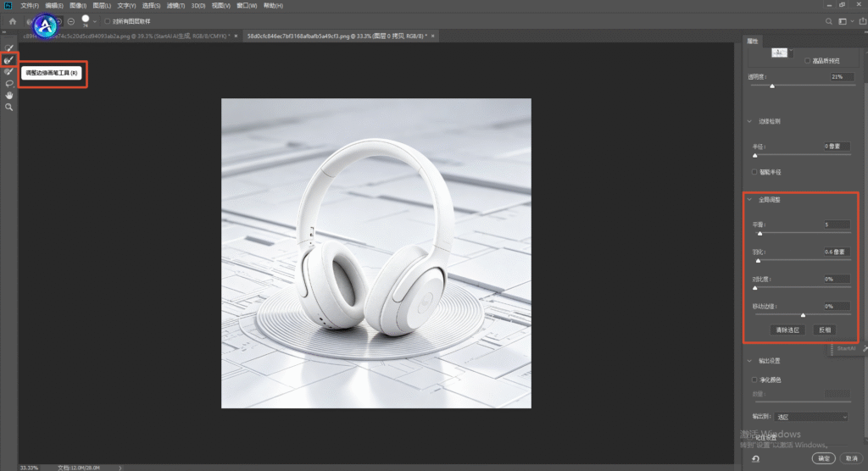The image size is (868, 471).
Task: Click the status bar arrow next to document size
Action: (x=120, y=468)
